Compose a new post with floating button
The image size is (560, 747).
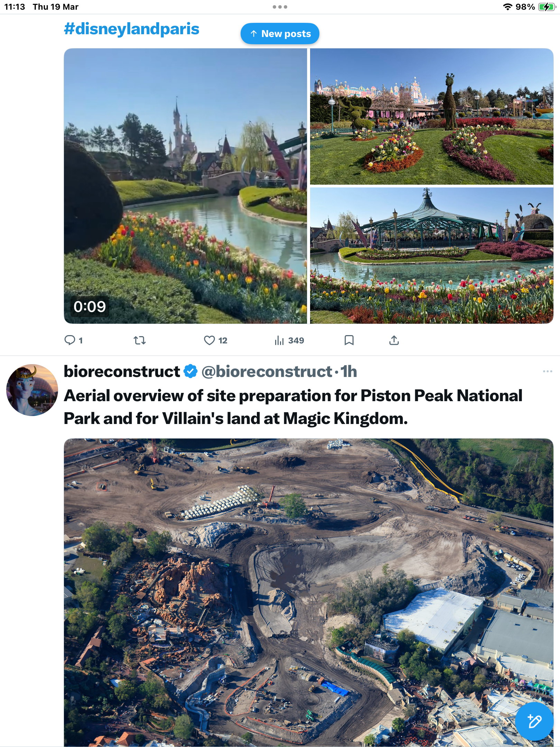534,721
